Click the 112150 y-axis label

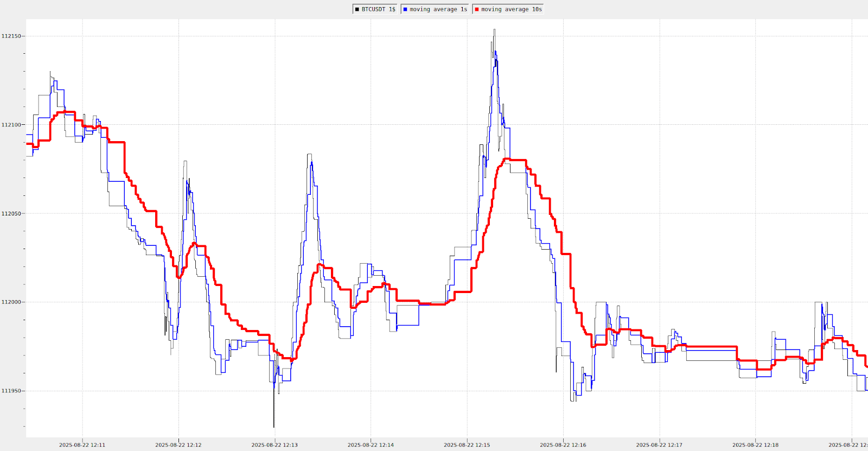[11, 36]
